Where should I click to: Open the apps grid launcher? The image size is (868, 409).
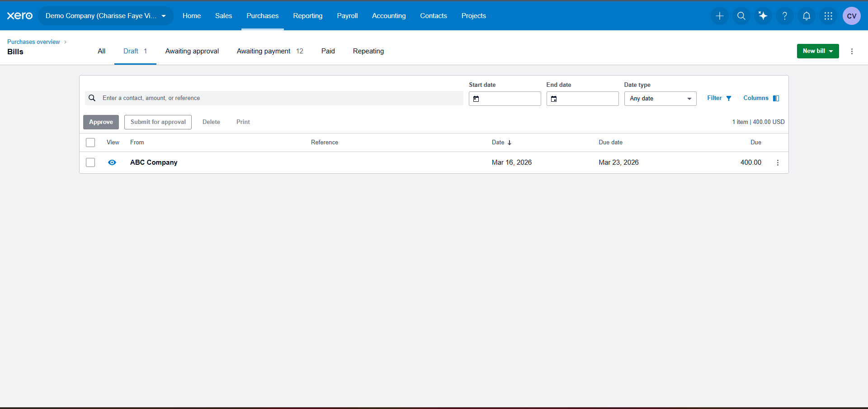point(828,16)
